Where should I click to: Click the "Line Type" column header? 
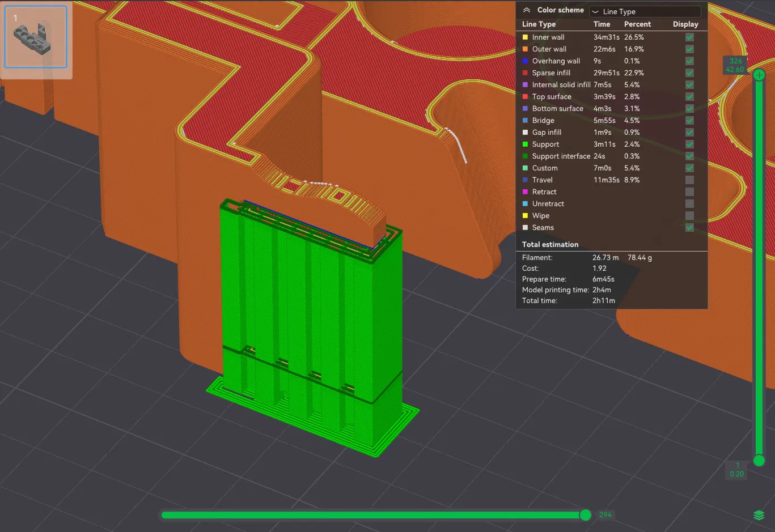[x=539, y=24]
